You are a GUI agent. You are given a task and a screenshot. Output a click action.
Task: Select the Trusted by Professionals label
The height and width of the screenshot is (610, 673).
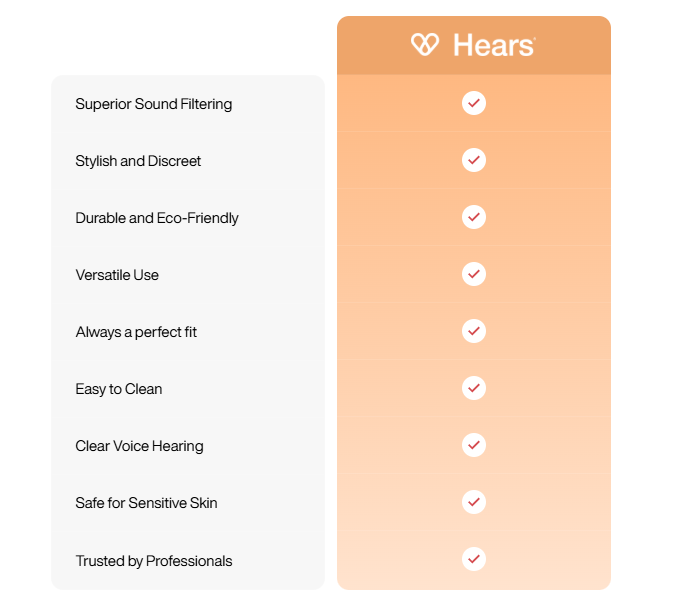point(154,561)
